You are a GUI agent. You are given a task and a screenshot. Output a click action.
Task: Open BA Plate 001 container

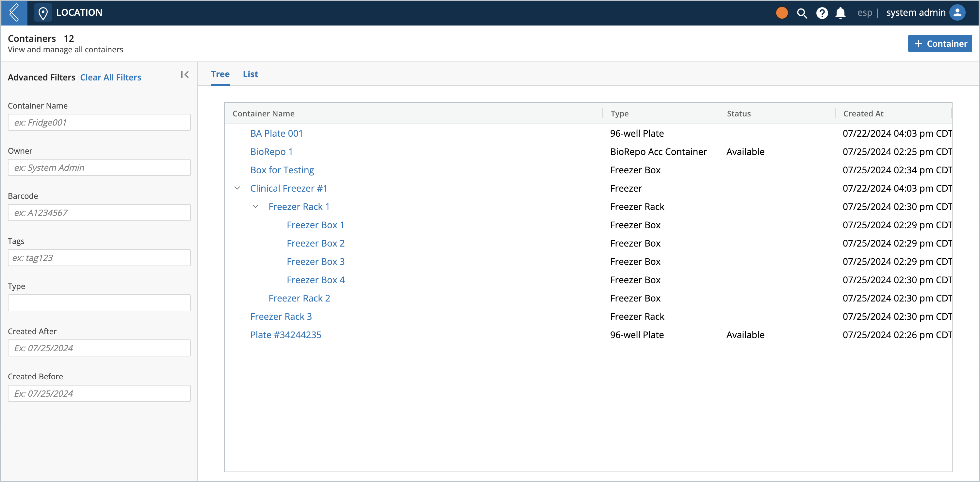click(x=276, y=133)
